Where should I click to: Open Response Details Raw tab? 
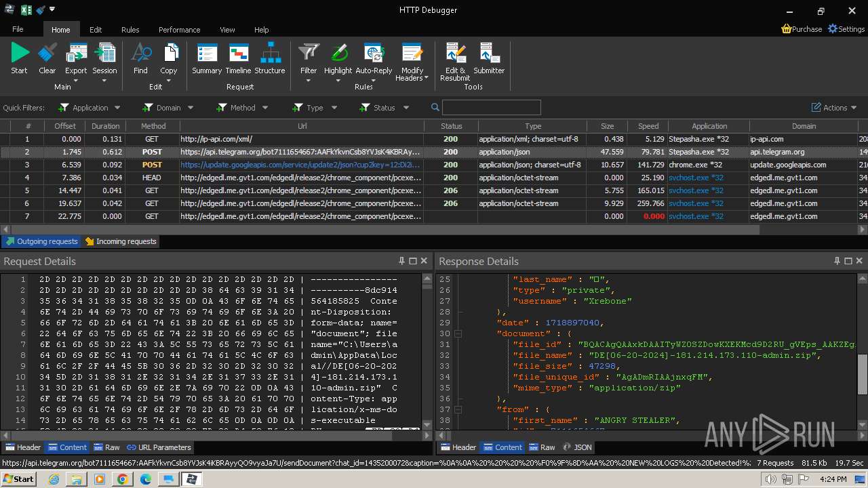542,447
